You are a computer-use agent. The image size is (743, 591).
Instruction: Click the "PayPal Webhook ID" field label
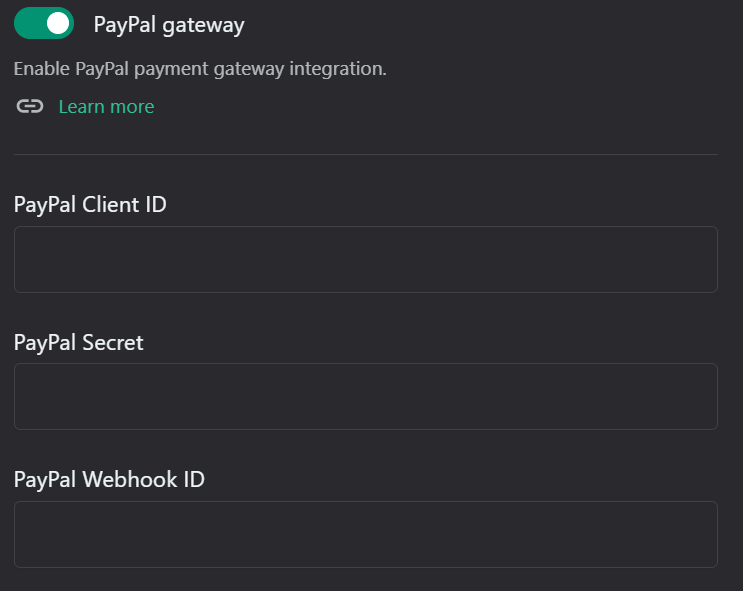point(109,480)
